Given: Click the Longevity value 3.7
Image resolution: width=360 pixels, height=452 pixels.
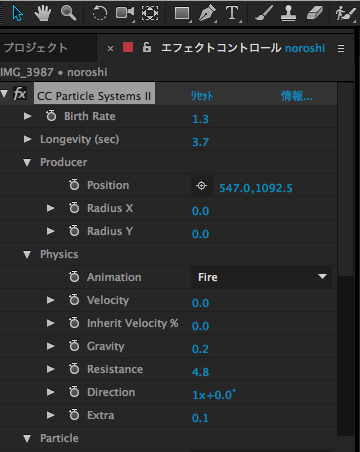Looking at the screenshot, I should tap(200, 142).
